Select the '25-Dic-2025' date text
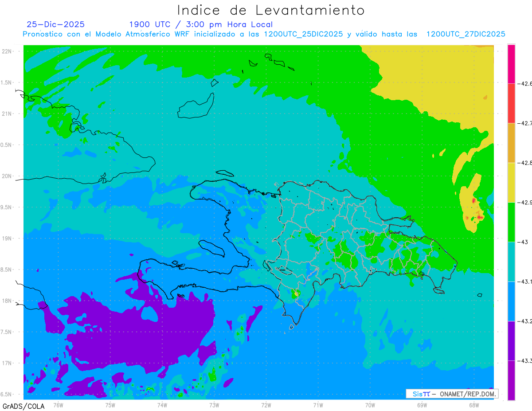Image resolution: width=532 pixels, height=411 pixels. tap(55, 24)
